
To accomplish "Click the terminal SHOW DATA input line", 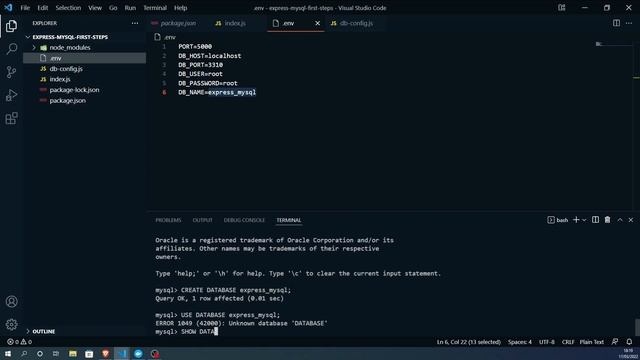I will 187,331.
